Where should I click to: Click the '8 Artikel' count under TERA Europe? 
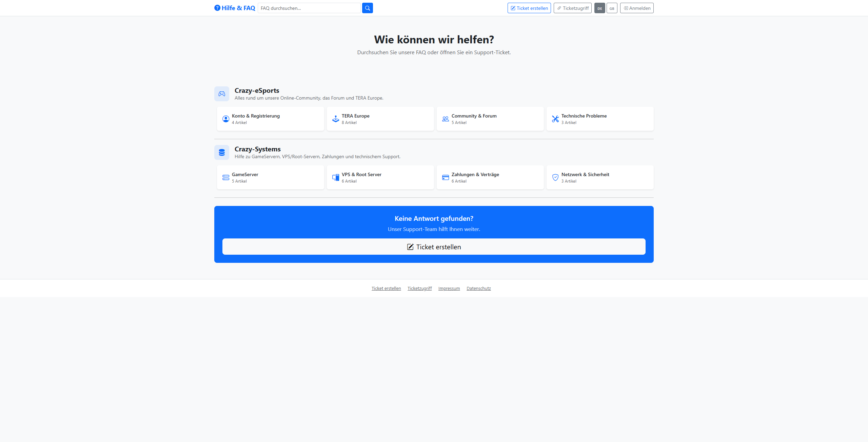click(x=349, y=123)
